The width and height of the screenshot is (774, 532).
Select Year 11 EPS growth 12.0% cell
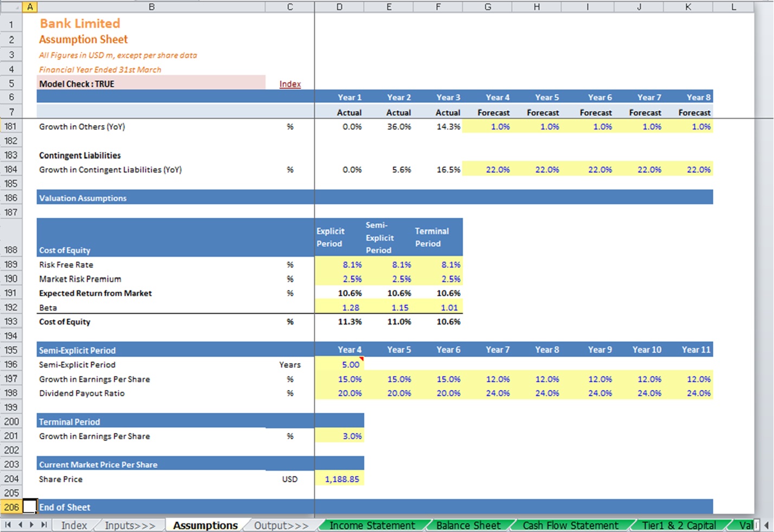(688, 379)
